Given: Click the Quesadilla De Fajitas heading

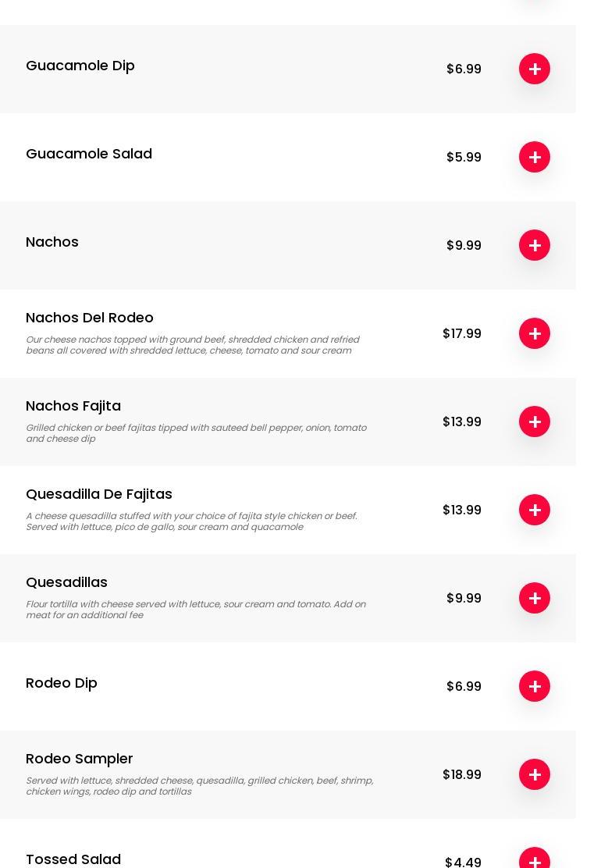Looking at the screenshot, I should (99, 494).
